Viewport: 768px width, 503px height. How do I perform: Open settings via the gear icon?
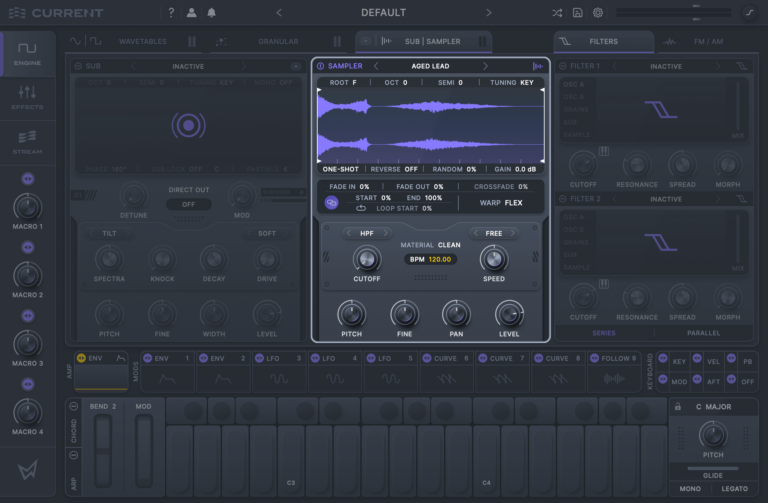point(598,13)
